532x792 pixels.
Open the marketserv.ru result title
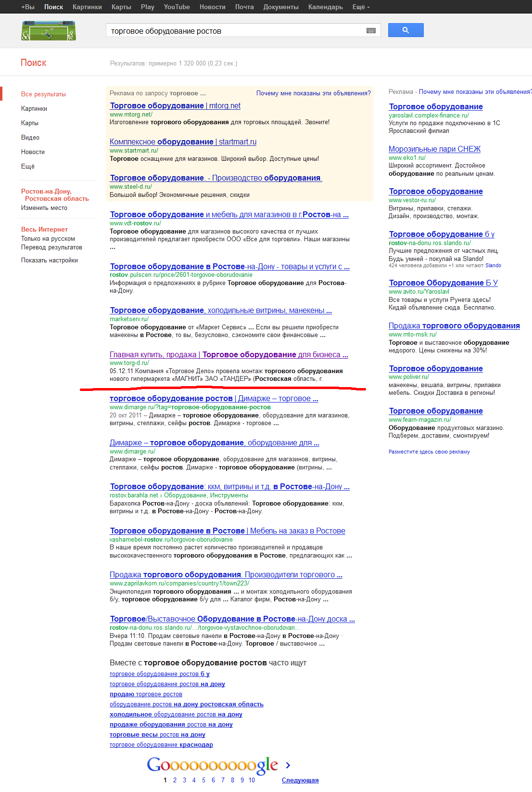pyautogui.click(x=221, y=311)
